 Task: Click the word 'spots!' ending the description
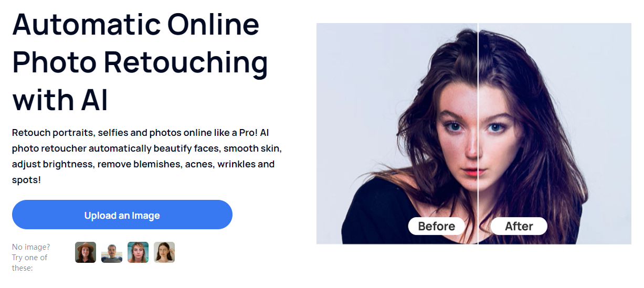click(x=26, y=179)
